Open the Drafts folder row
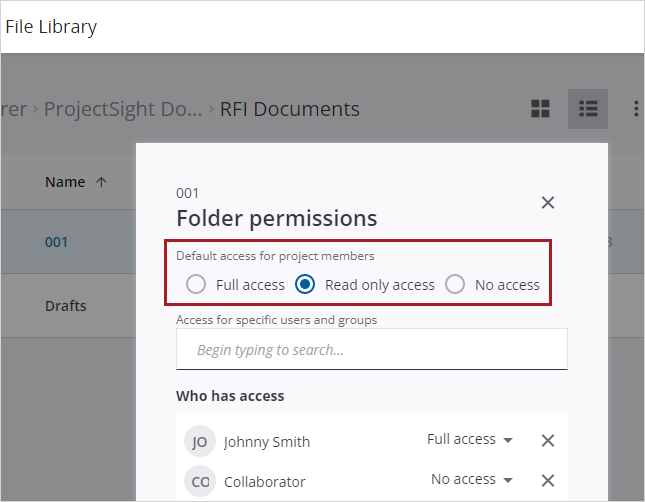 (x=68, y=306)
